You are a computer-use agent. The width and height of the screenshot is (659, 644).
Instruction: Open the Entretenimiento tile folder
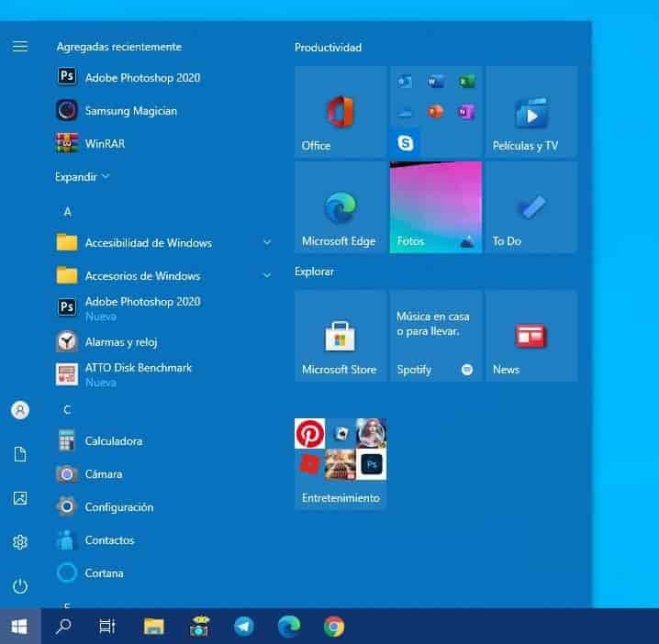(341, 464)
